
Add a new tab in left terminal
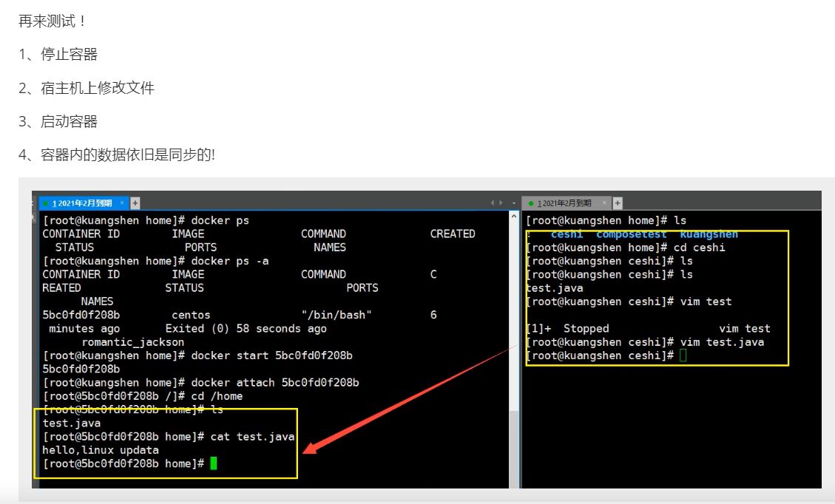(135, 202)
